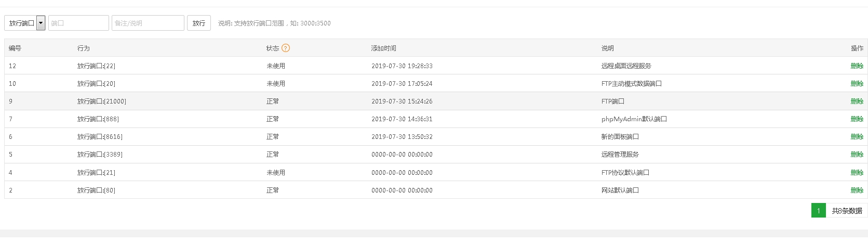This screenshot has width=868, height=242.
Task: Focus the 端口 port input field
Action: (78, 23)
